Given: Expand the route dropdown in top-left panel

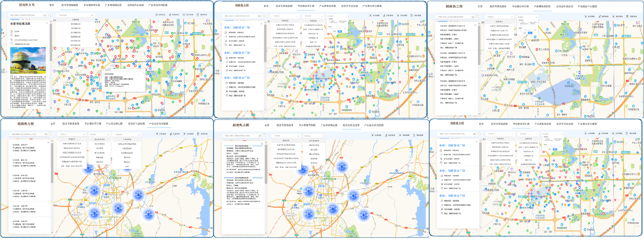Looking at the screenshot, I should (75, 15).
